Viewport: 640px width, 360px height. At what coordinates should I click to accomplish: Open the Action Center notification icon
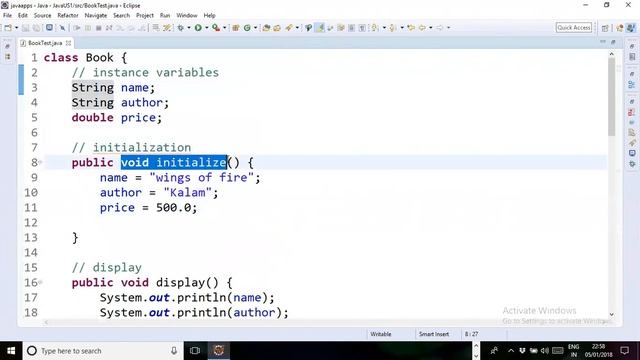point(624,351)
